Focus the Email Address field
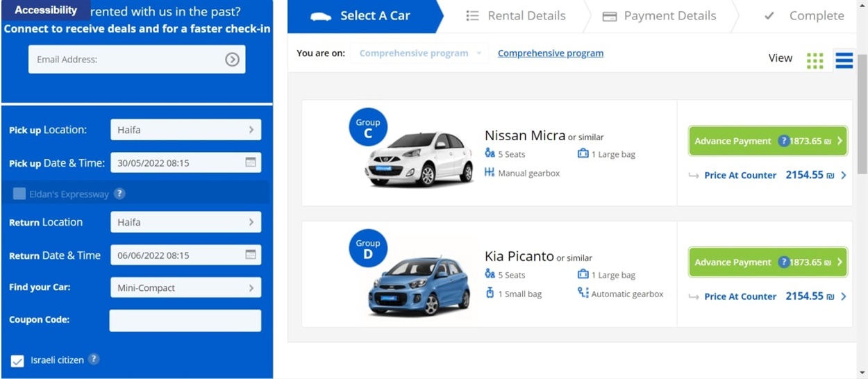The image size is (868, 379). click(137, 60)
